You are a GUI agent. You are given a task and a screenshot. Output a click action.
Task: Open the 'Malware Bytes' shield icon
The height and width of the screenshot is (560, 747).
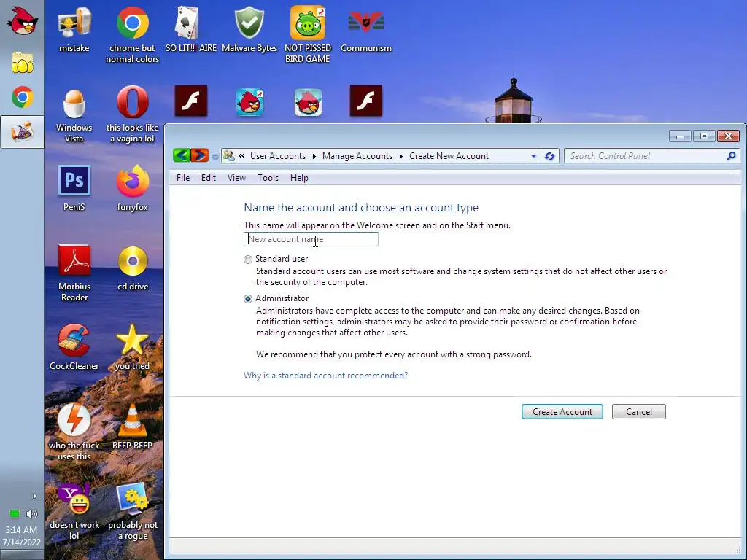[x=249, y=28]
